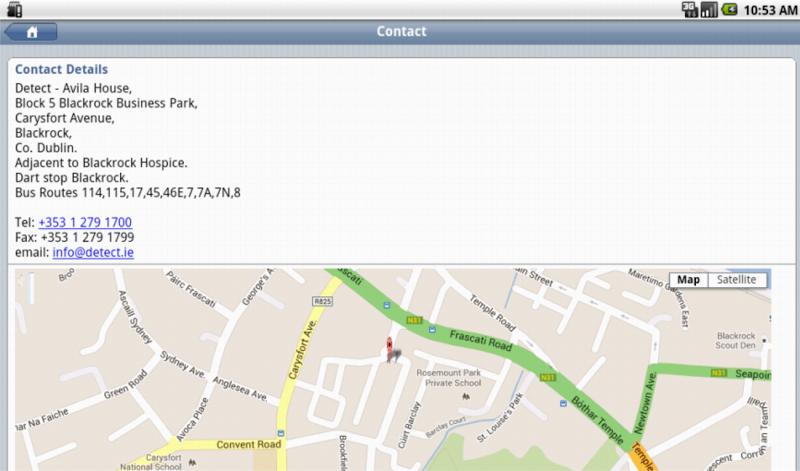Click the clock showing 10:53 AM

click(770, 10)
